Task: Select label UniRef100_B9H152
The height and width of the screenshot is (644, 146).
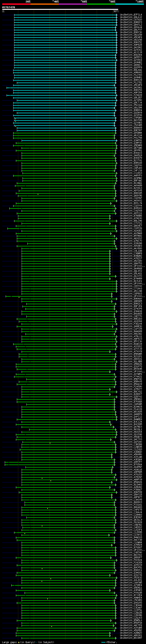Action: click(131, 42)
